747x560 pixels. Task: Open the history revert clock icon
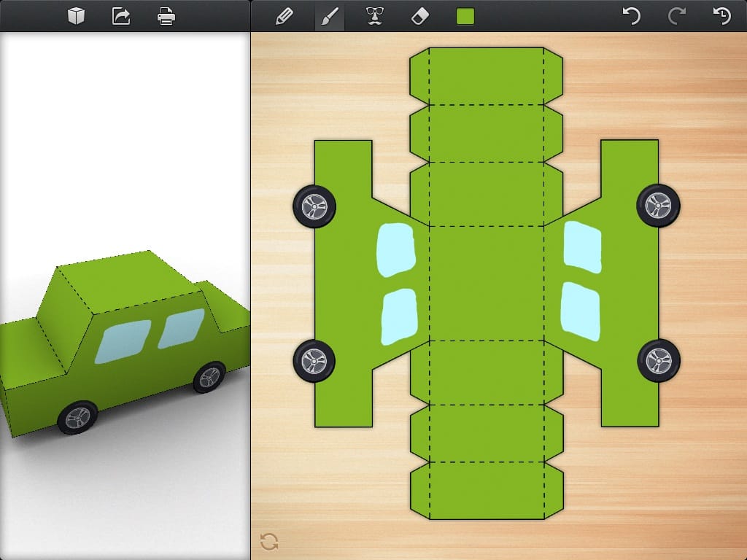coord(721,16)
